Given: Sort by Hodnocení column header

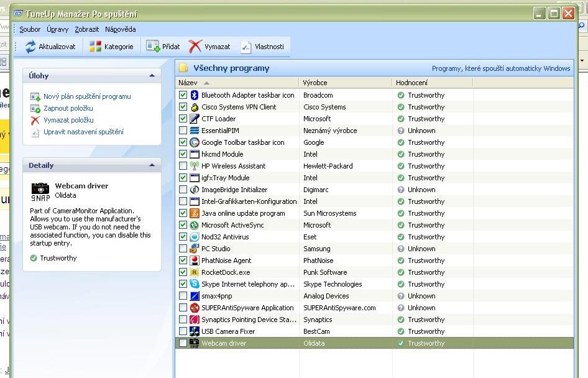Looking at the screenshot, I should tap(411, 83).
